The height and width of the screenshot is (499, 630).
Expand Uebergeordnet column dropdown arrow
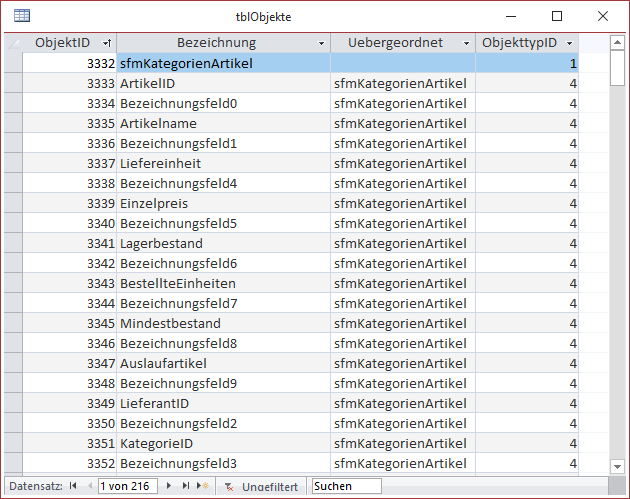coord(465,44)
